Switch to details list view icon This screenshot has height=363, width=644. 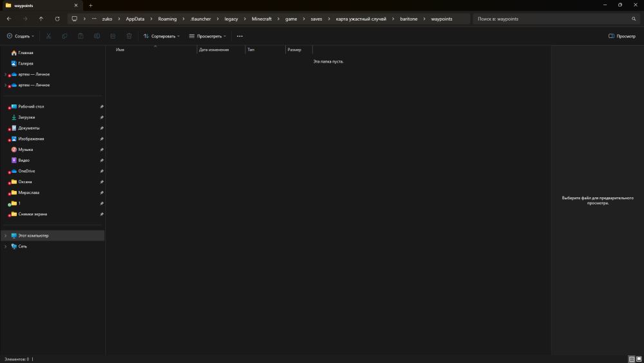tap(632, 359)
